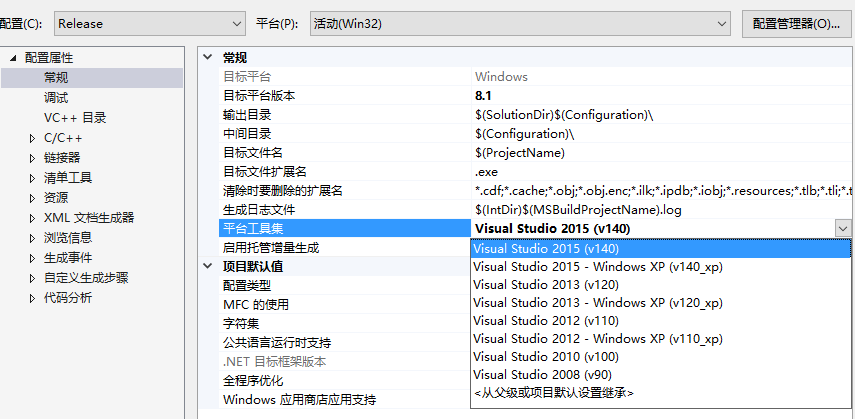Choose Visual Studio 2012 - Windows XP (v110_xp)
The image size is (855, 419).
pos(660,339)
